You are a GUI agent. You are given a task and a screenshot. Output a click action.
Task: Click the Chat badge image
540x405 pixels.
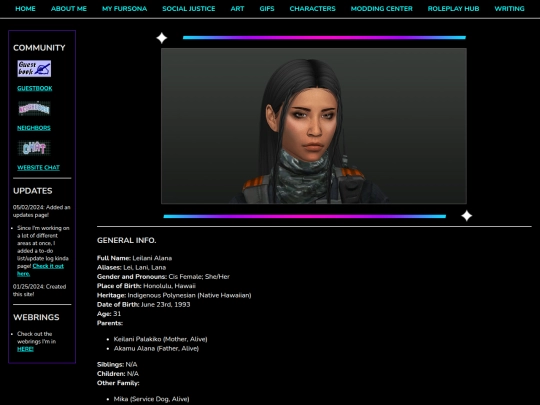click(x=34, y=148)
